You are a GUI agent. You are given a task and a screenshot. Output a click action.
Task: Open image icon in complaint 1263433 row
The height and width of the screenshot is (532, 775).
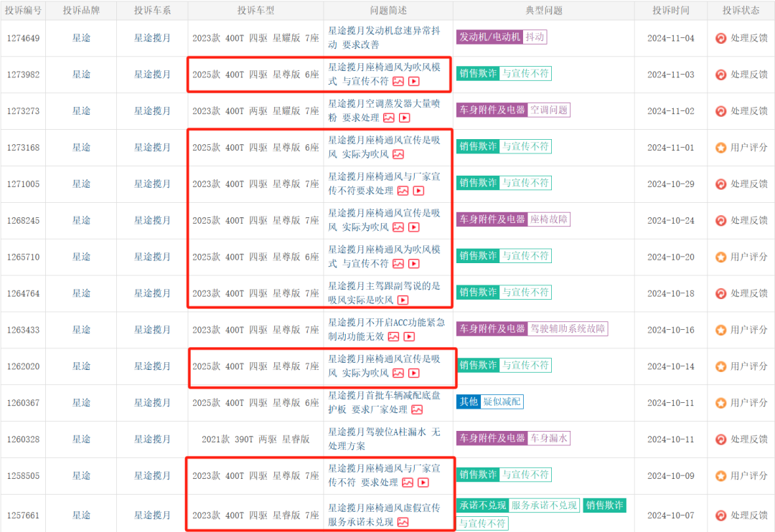pyautogui.click(x=393, y=337)
